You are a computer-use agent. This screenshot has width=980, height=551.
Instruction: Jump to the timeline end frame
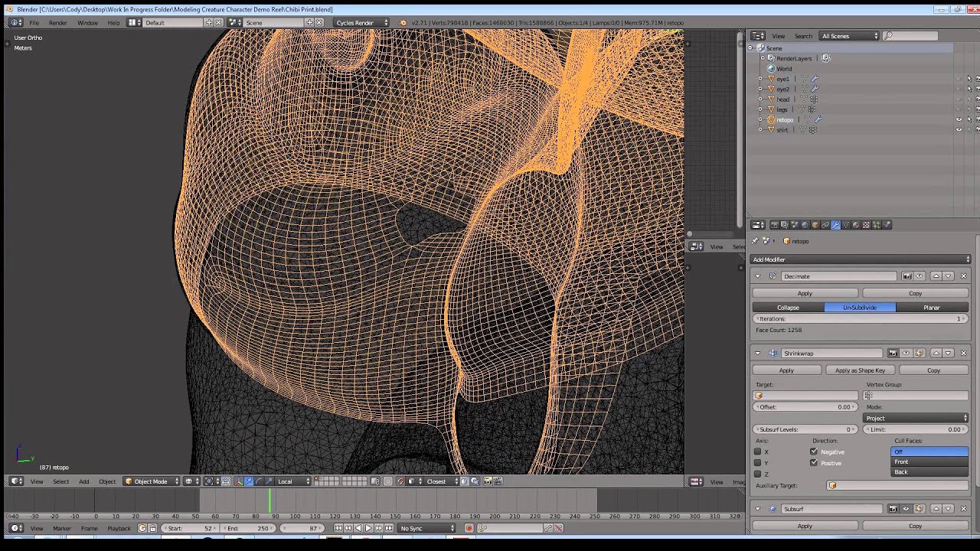[x=389, y=528]
